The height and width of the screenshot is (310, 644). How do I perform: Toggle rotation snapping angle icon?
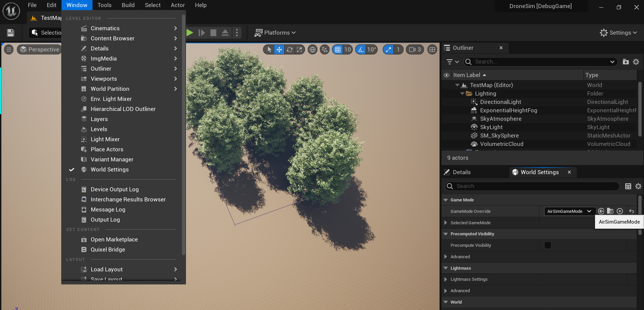[361, 50]
